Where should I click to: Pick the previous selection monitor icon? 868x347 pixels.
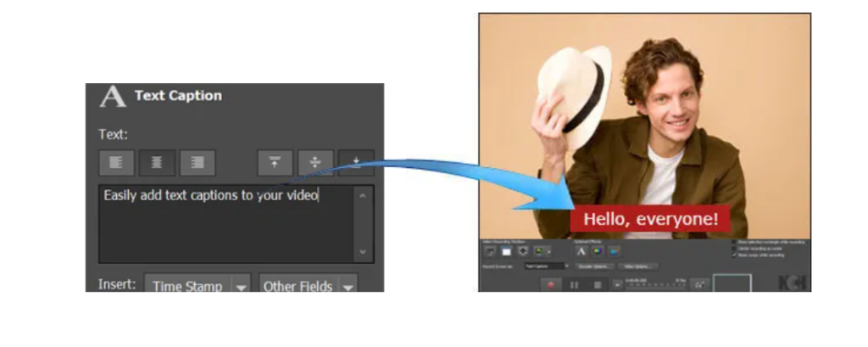(538, 252)
